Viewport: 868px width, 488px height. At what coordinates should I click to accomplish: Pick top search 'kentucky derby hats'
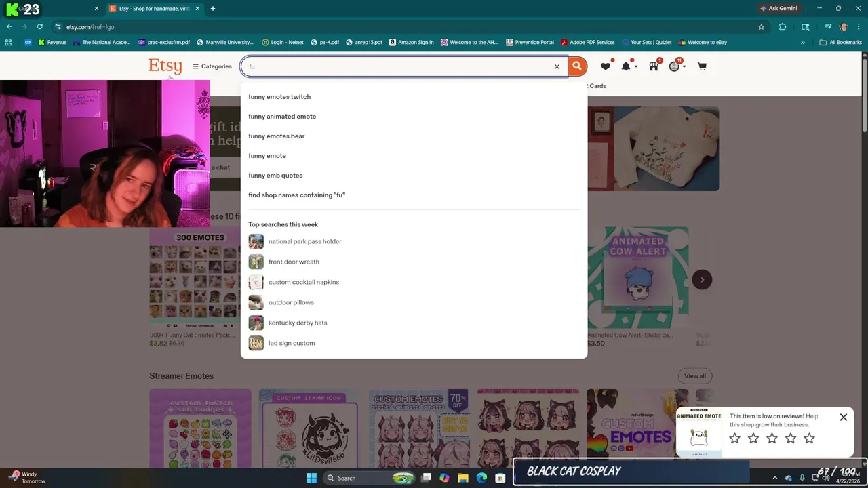coord(298,323)
